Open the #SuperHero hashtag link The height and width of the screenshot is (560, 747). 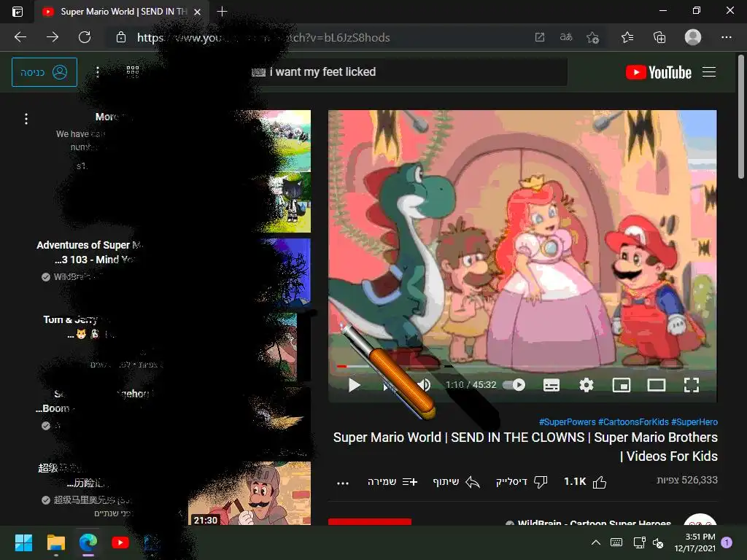(x=694, y=422)
